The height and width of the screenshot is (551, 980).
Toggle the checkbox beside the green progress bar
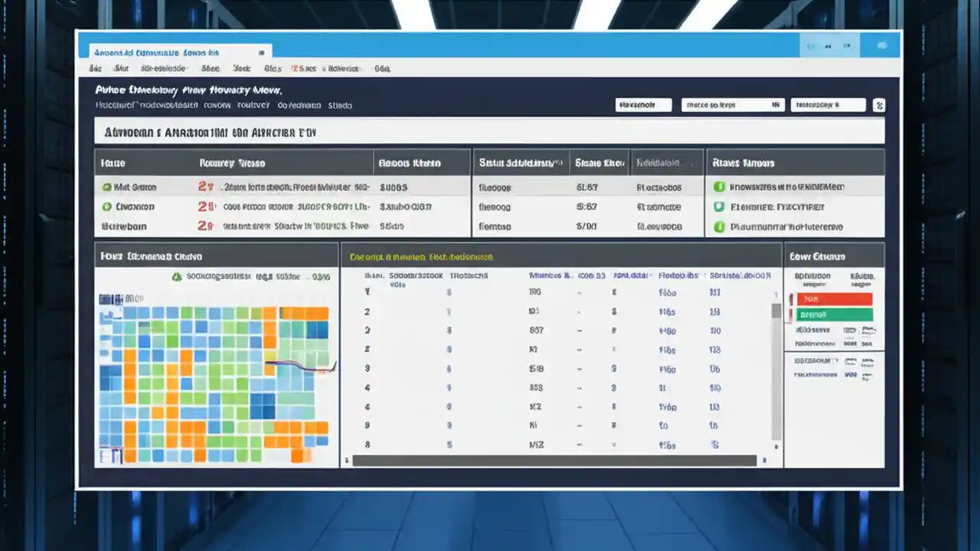pos(792,315)
